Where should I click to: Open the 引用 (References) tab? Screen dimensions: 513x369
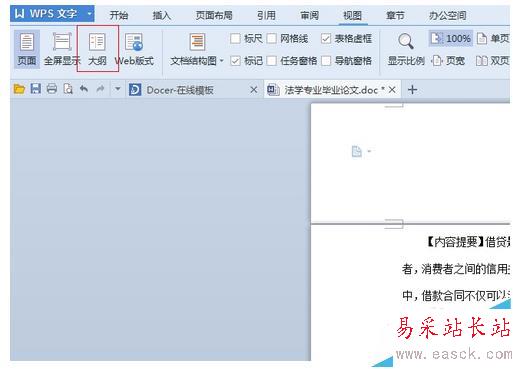[x=266, y=15]
